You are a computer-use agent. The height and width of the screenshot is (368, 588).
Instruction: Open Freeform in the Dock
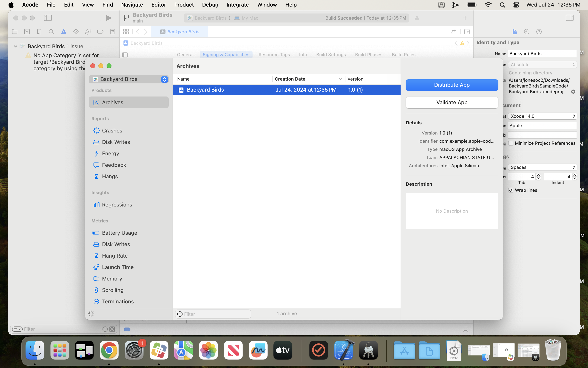pyautogui.click(x=258, y=350)
